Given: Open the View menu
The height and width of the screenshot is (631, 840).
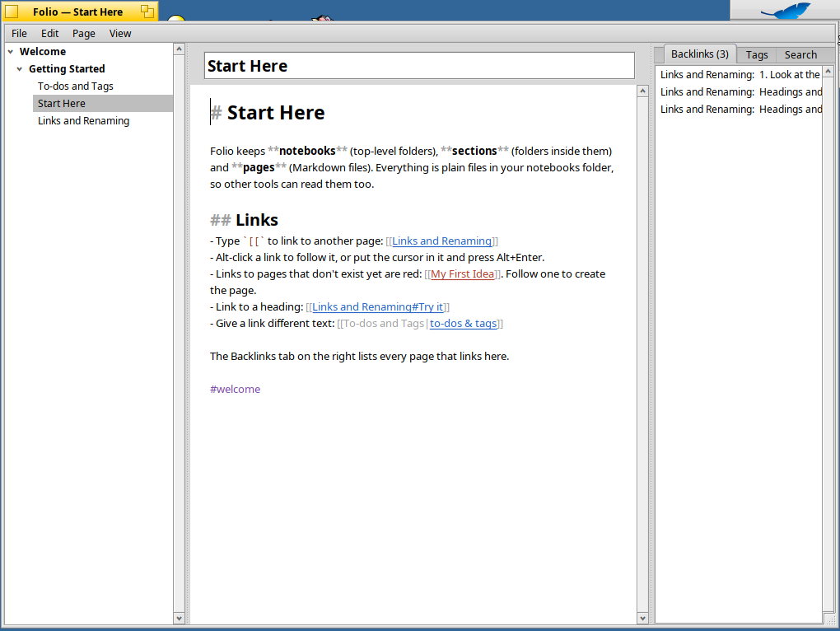Looking at the screenshot, I should click(x=120, y=33).
